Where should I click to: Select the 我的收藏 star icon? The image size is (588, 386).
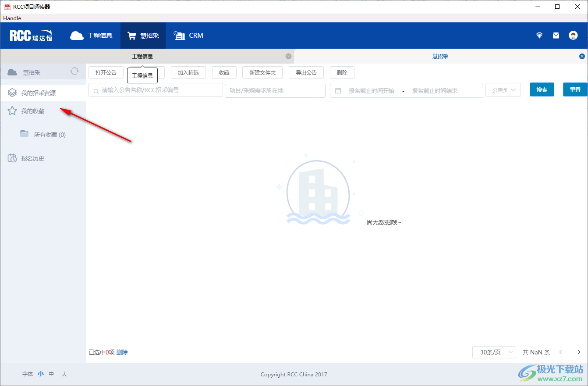12,111
